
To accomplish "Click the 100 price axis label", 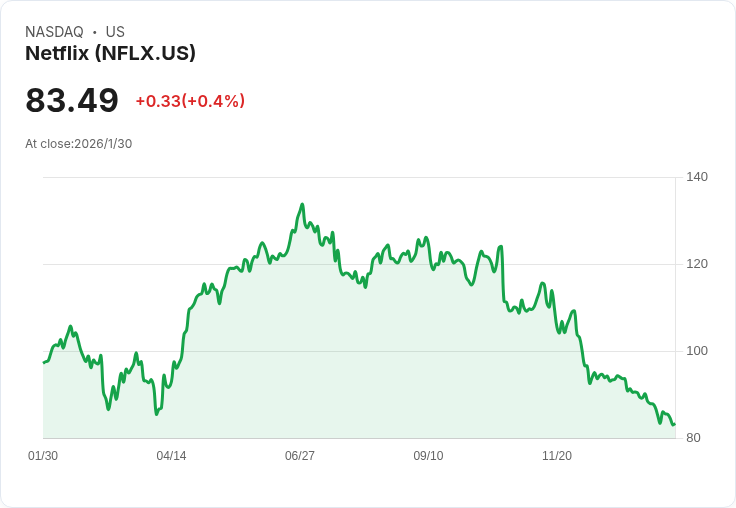I will pyautogui.click(x=697, y=351).
